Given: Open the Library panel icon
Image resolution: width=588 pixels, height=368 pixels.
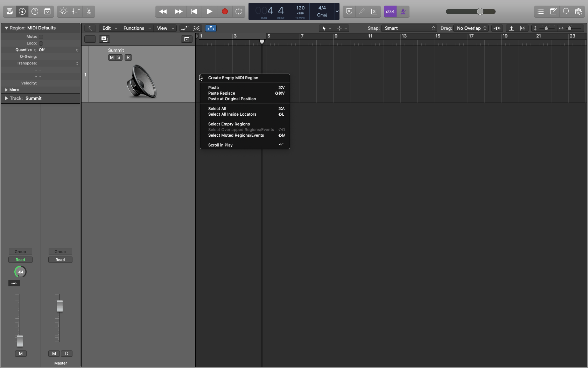Looking at the screenshot, I should click(x=10, y=12).
